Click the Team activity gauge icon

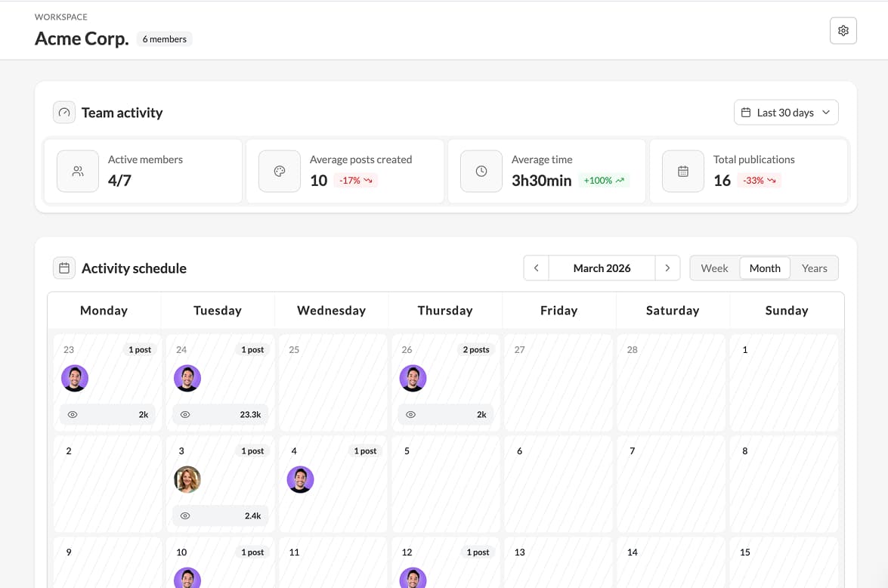[64, 112]
